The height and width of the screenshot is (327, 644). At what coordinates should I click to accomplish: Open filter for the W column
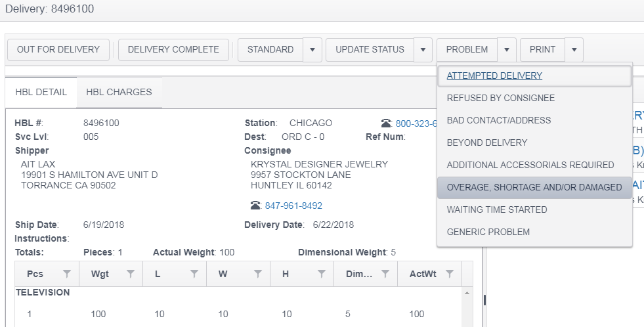point(258,274)
